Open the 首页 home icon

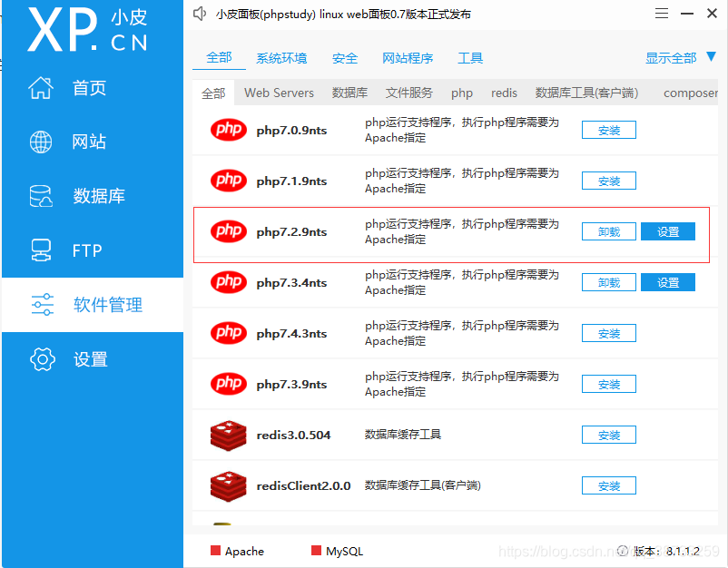click(41, 87)
